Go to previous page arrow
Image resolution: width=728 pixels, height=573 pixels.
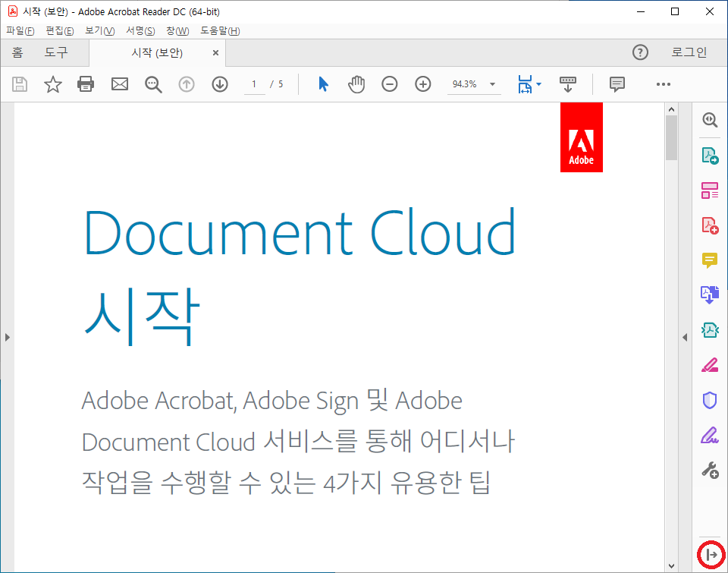point(187,84)
